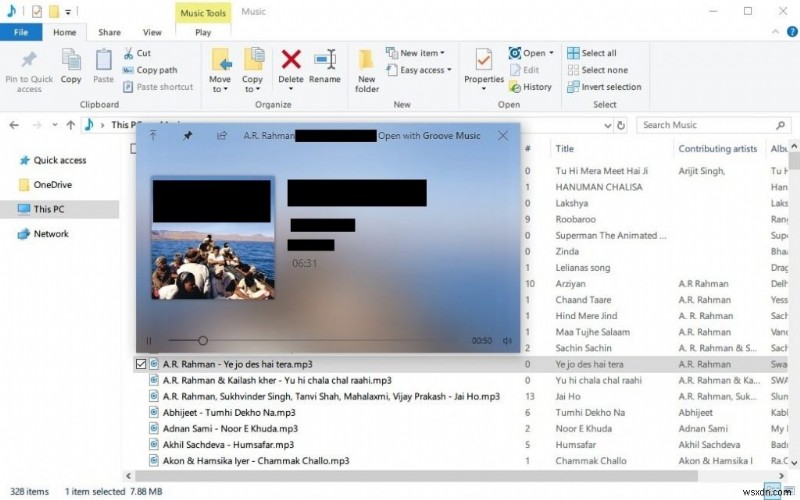Expand Easy access menu
800x500 pixels.
pos(449,70)
